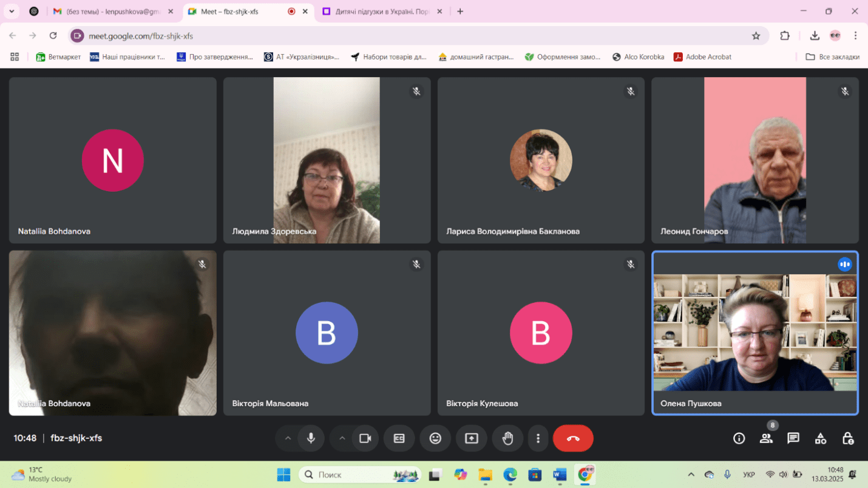Raise your hand in the meeting
Screen dimensions: 868x488
pos(507,438)
